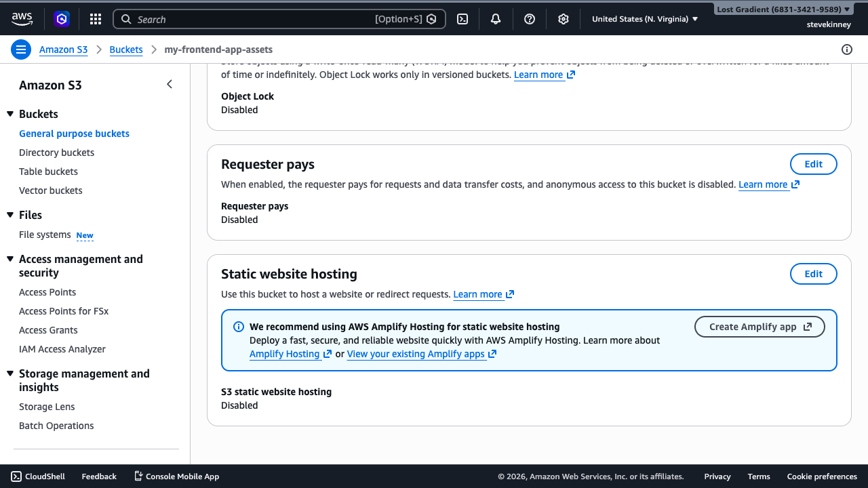
Task: Open the region selector United States (N. Virginia)
Action: tap(645, 19)
